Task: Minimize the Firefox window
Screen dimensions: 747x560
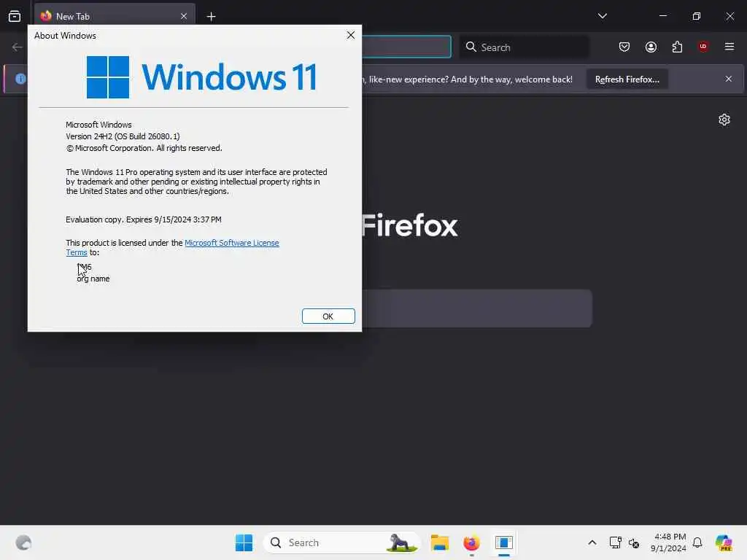Action: pyautogui.click(x=662, y=16)
